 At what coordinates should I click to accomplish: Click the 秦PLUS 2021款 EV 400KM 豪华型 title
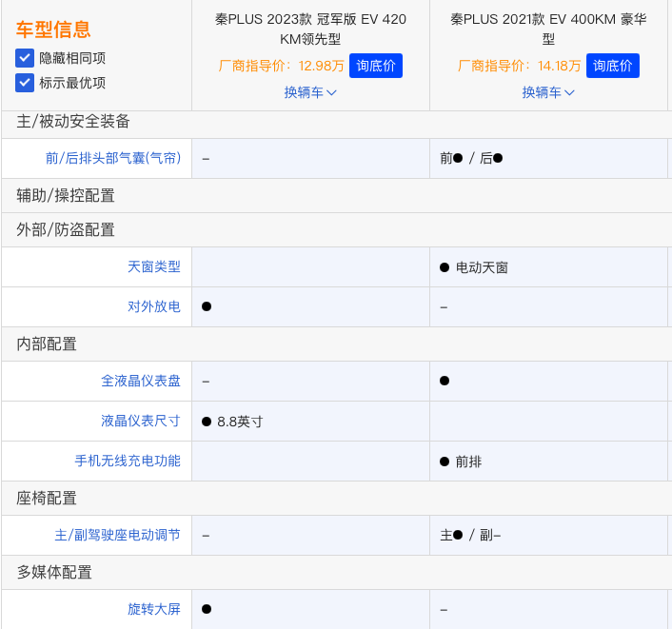point(548,29)
